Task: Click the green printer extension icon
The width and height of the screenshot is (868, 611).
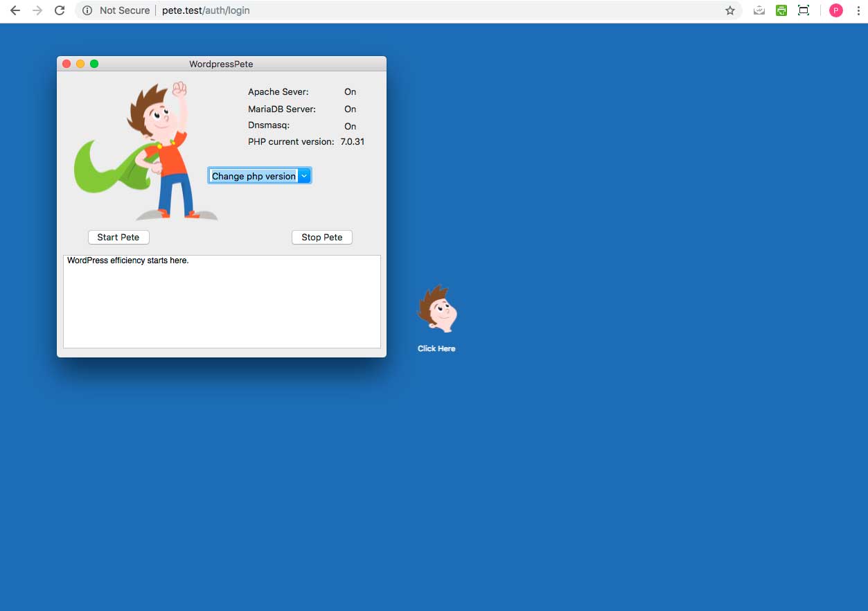Action: click(781, 10)
